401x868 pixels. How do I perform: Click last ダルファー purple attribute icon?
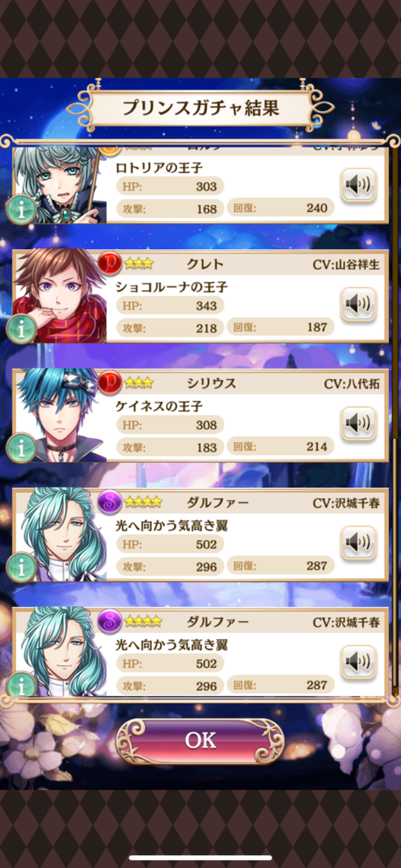[x=109, y=621]
